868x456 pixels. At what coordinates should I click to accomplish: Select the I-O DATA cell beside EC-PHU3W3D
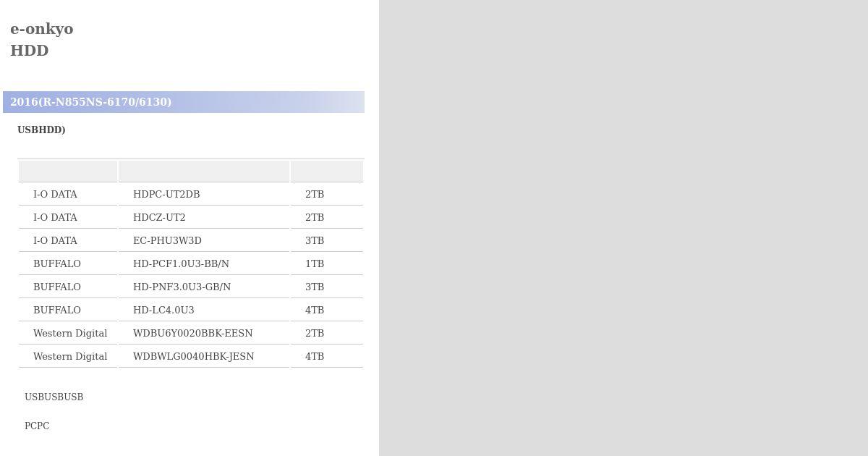pyautogui.click(x=68, y=240)
